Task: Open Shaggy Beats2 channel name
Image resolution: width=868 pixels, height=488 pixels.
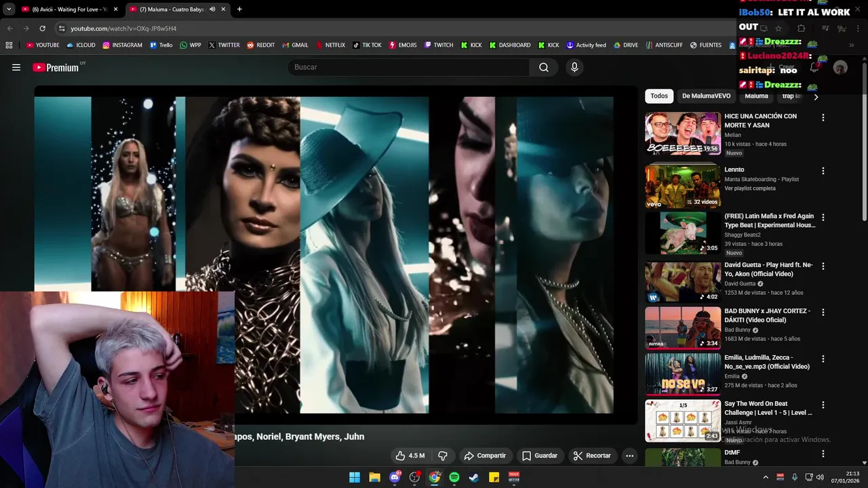Action: [x=742, y=235]
